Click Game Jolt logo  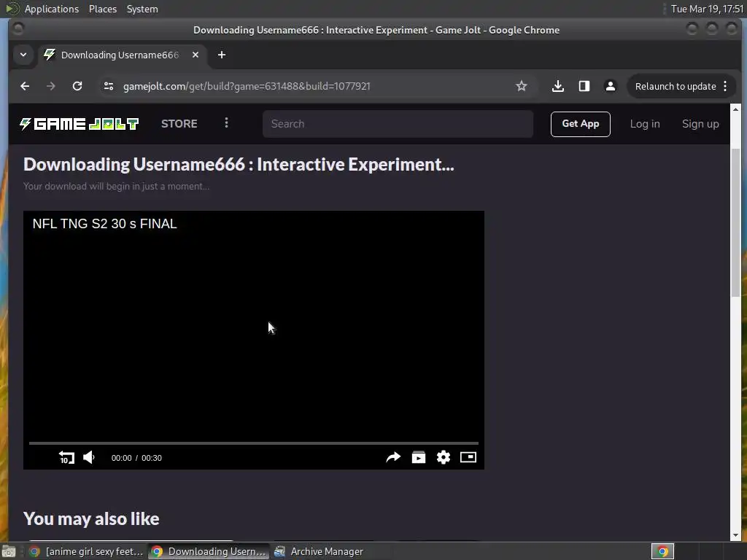pyautogui.click(x=79, y=124)
